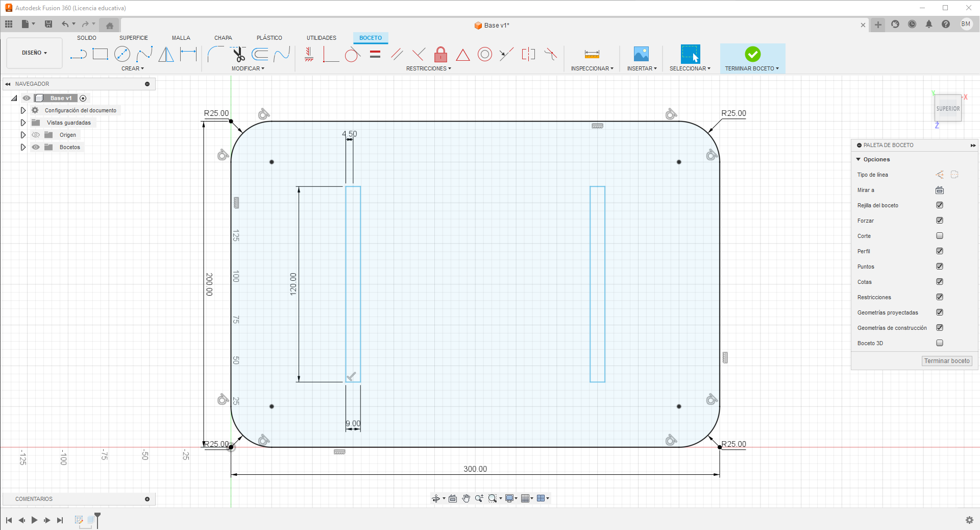Select the sketch feature in timeline
The image size is (980, 530).
coord(79,520)
